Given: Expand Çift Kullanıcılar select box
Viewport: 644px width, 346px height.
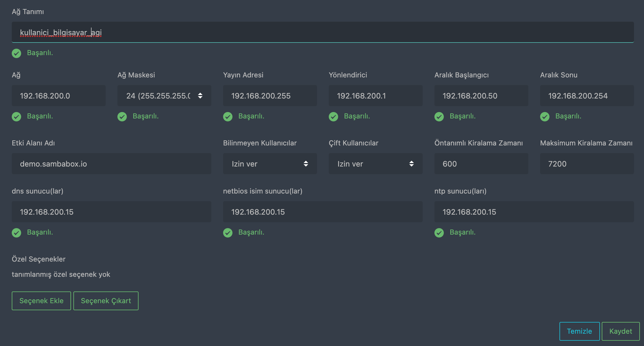Looking at the screenshot, I should click(375, 164).
